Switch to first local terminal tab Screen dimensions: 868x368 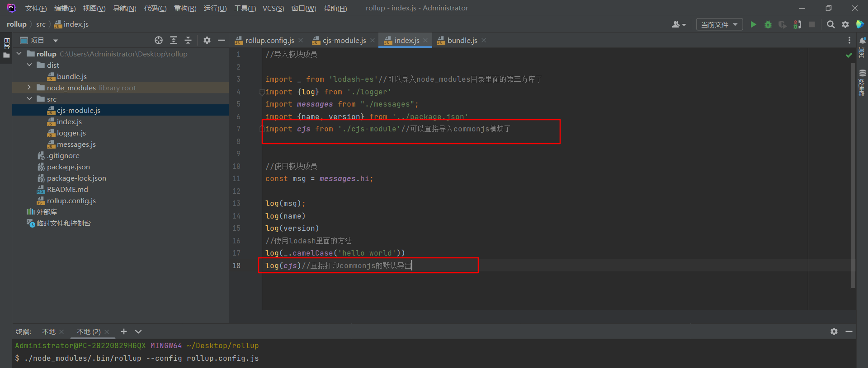tap(49, 331)
